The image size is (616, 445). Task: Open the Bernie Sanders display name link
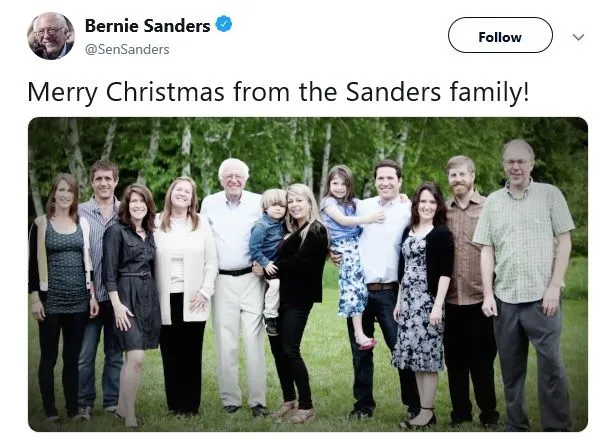coord(147,25)
